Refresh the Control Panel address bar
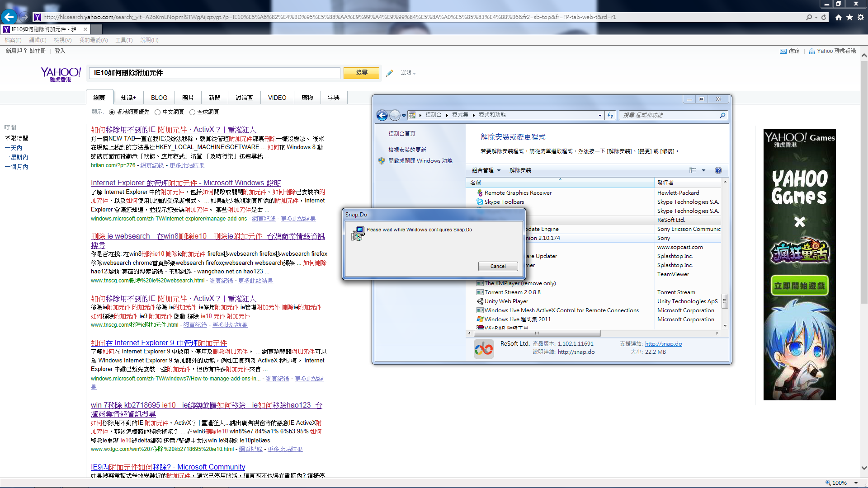 [610, 115]
